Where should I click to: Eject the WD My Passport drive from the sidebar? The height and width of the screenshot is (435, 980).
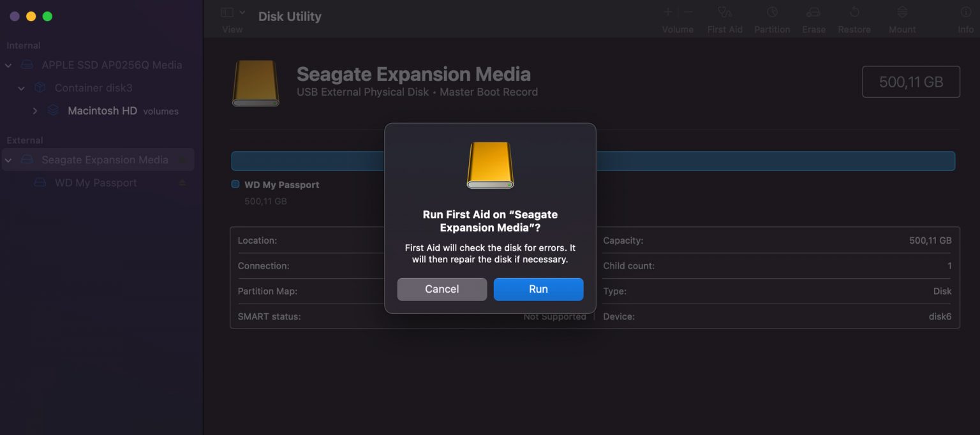click(x=182, y=182)
